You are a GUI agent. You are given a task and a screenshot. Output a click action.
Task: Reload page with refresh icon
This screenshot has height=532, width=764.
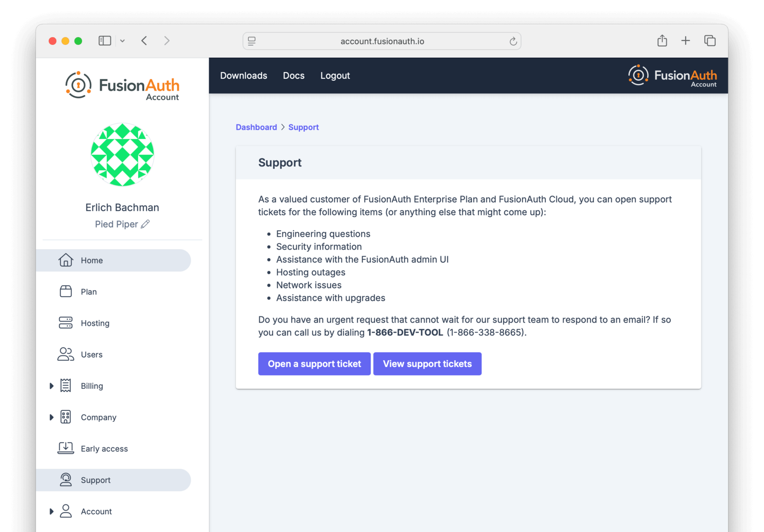click(513, 42)
